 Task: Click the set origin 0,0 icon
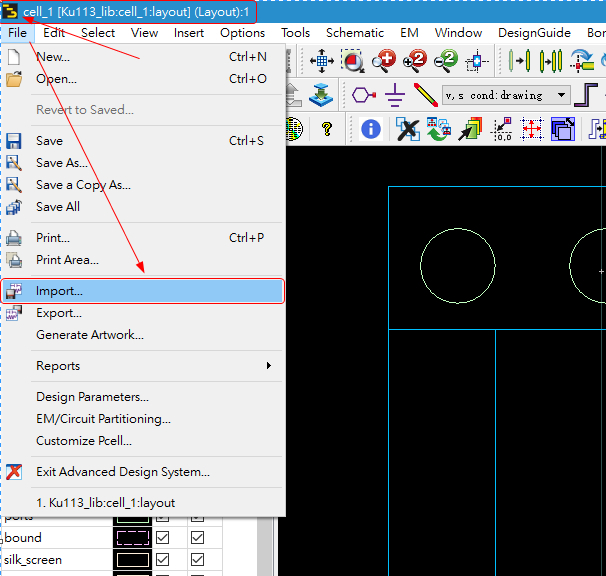[x=501, y=129]
